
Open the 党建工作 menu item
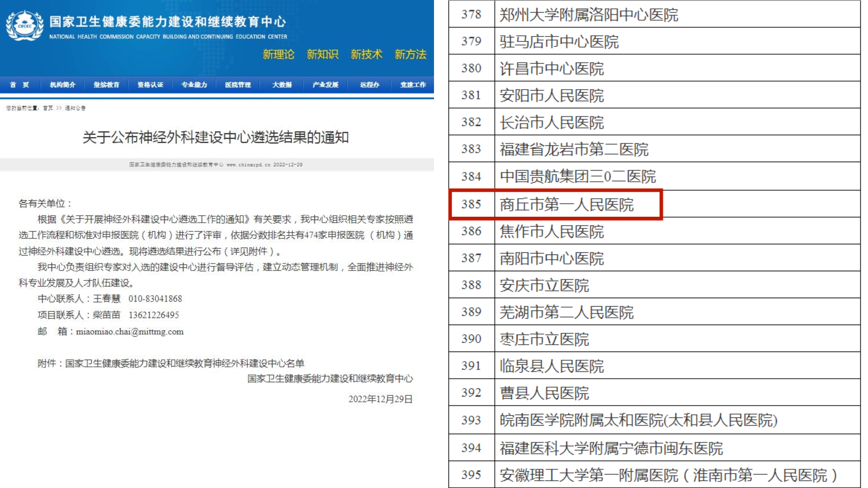pos(413,85)
